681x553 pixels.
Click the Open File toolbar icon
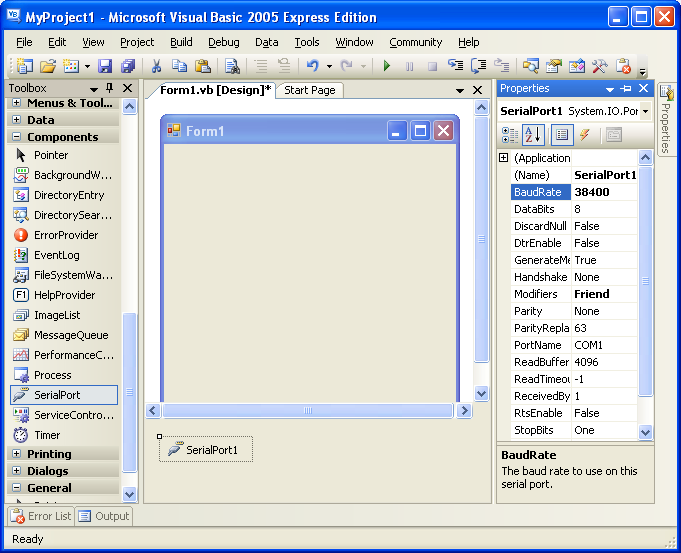[48, 66]
